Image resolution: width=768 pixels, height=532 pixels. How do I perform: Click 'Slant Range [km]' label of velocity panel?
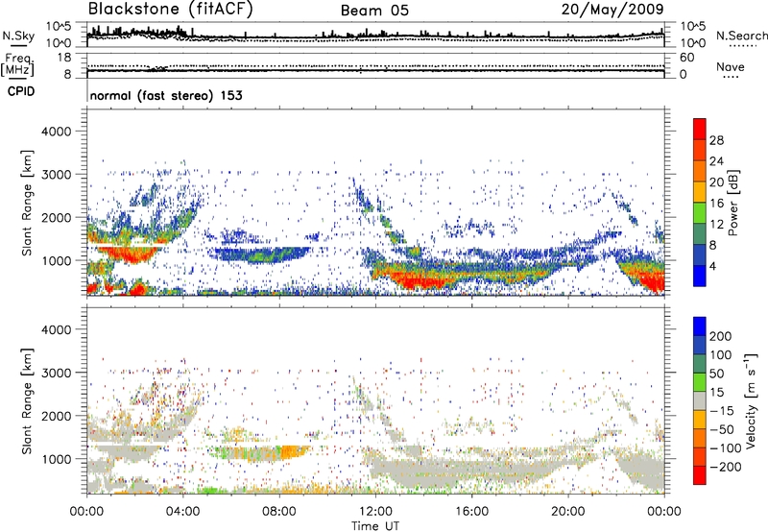27,401
